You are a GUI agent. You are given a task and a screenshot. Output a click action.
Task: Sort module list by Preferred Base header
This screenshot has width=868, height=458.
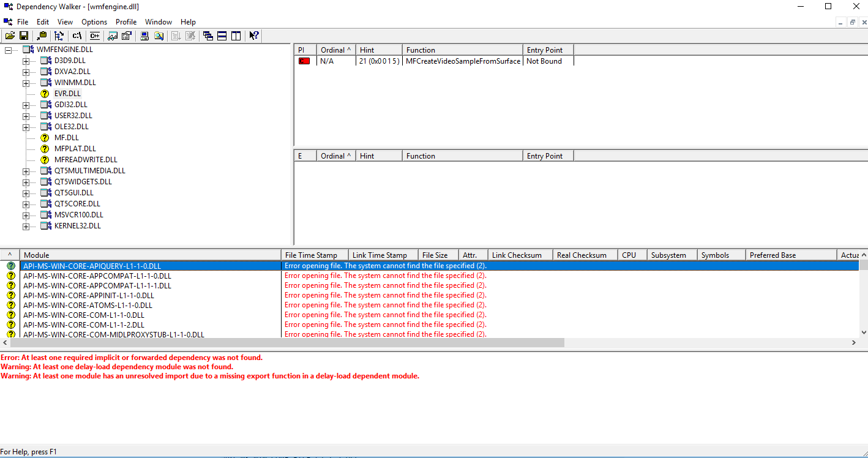[x=791, y=255]
